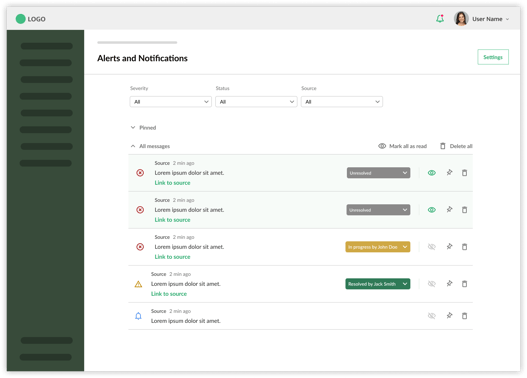This screenshot has width=527, height=378.
Task: Click Mark all as read
Action: tap(402, 146)
